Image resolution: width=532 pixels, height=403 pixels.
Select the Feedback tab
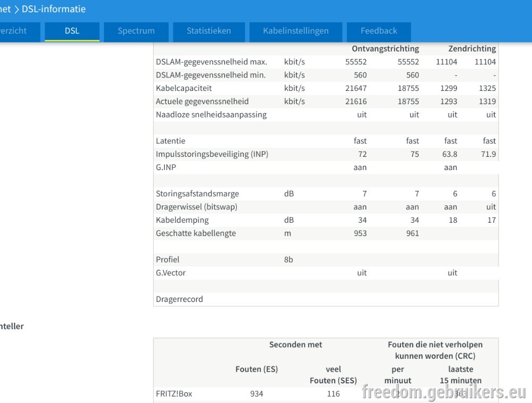[379, 31]
